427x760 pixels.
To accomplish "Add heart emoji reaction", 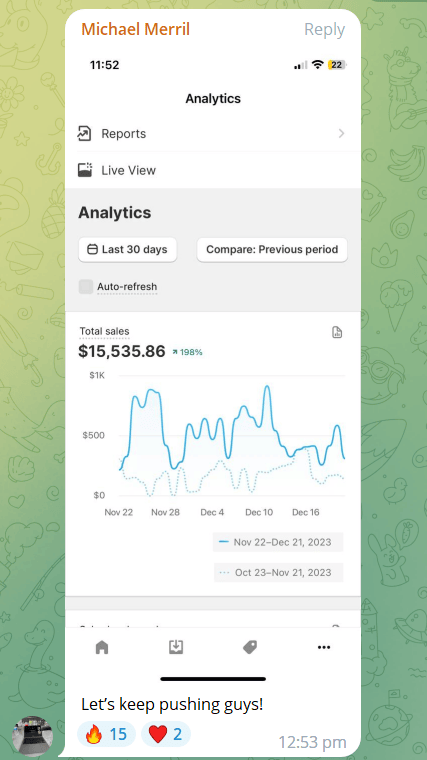I will coord(166,734).
